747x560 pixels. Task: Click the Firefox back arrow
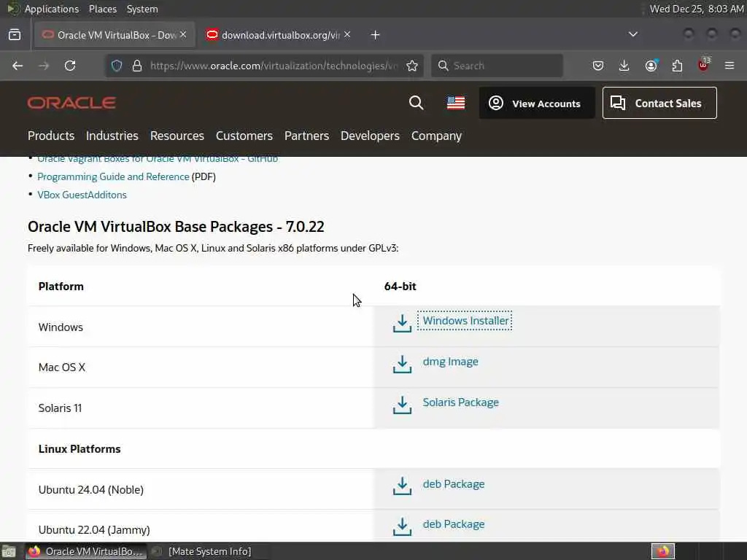(18, 66)
